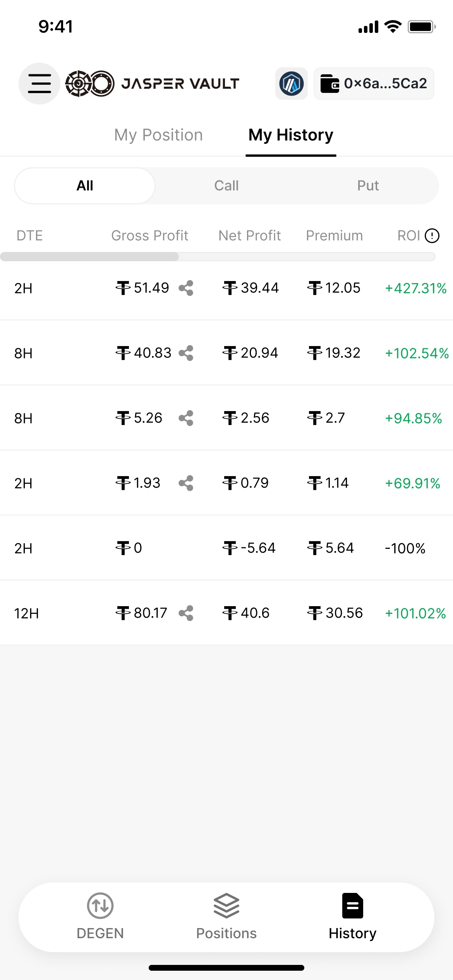Switch to My Position tab
The width and height of the screenshot is (453, 980).
click(158, 135)
